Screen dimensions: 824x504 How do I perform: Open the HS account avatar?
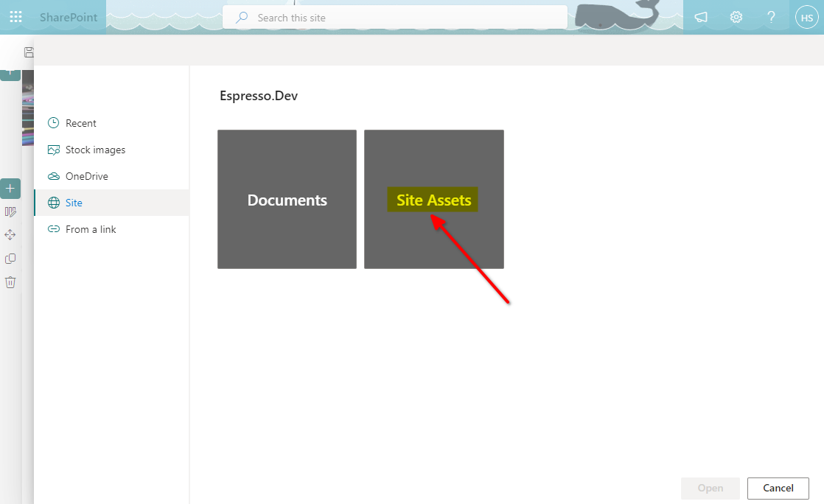click(806, 18)
